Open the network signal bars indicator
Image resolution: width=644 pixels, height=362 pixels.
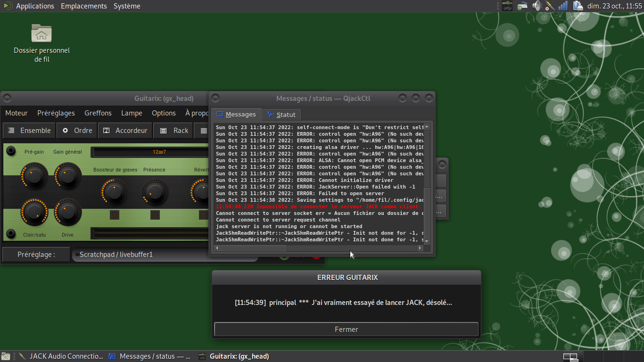tap(563, 6)
